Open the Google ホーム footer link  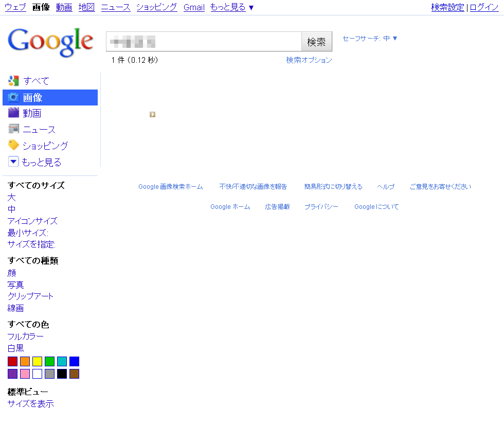click(230, 207)
